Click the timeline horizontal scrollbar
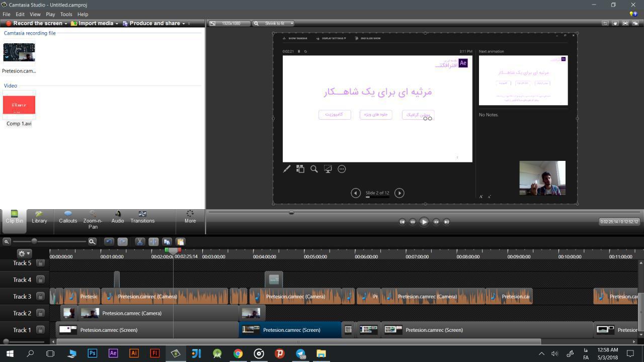Image resolution: width=644 pixels, height=362 pixels. (x=299, y=341)
